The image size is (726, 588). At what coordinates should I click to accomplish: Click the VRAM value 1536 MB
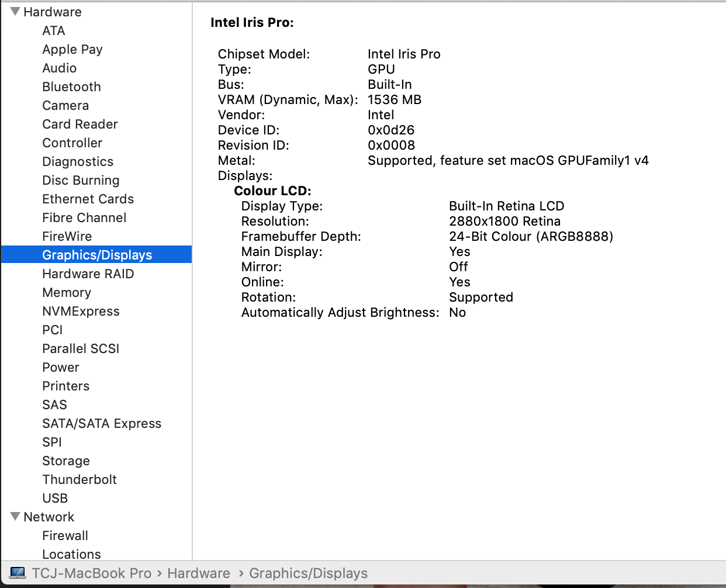pos(395,99)
